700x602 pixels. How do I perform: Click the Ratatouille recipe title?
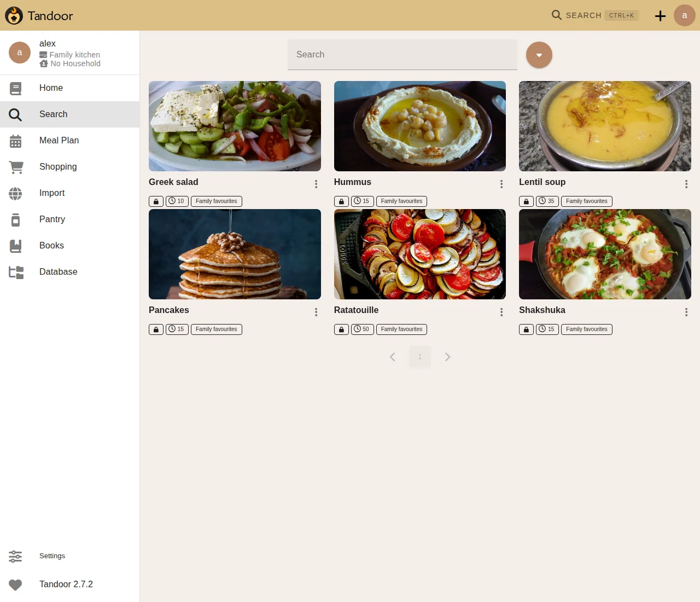click(356, 310)
